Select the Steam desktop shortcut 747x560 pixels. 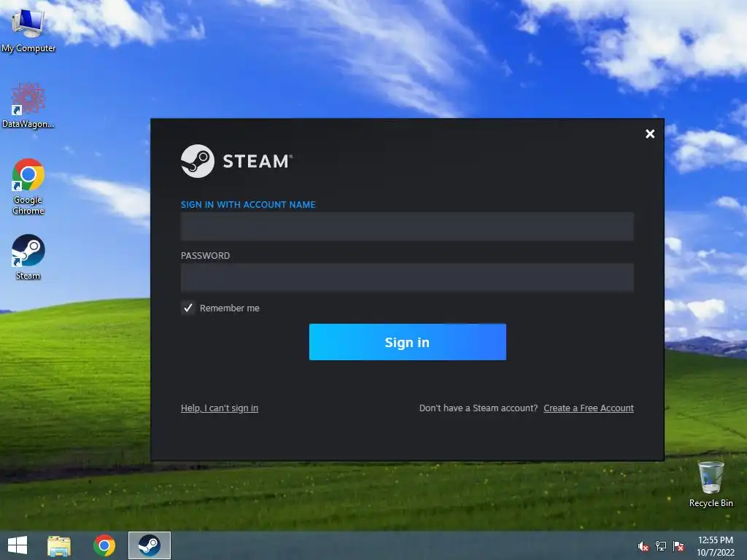pyautogui.click(x=28, y=257)
